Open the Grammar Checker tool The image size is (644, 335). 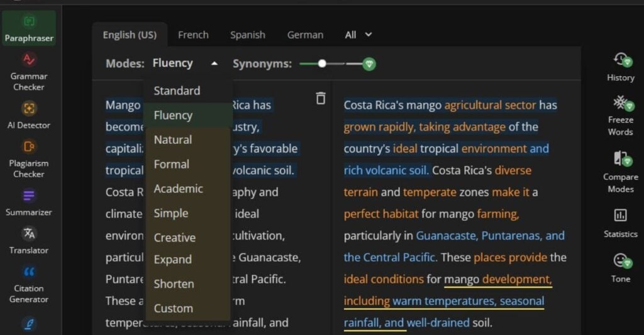(29, 70)
